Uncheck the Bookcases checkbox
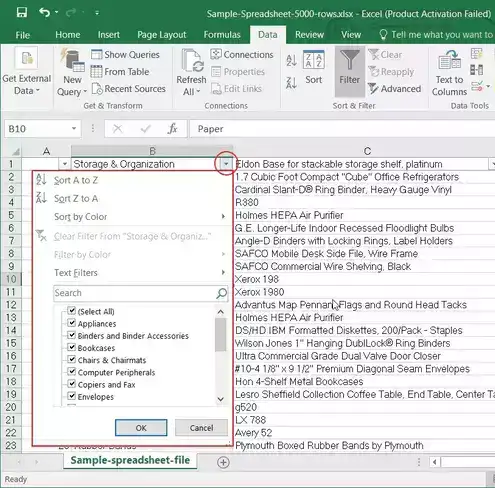This screenshot has width=495, height=488. [71, 347]
